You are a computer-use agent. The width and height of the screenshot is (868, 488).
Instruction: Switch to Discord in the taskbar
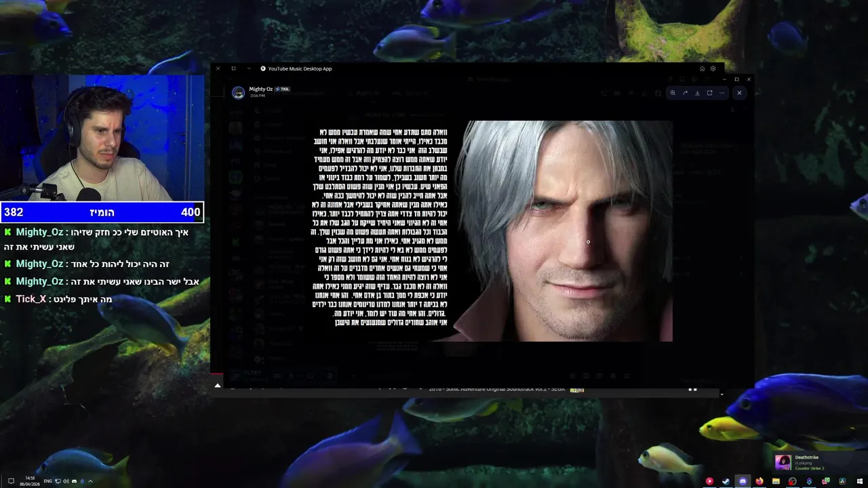(x=743, y=481)
